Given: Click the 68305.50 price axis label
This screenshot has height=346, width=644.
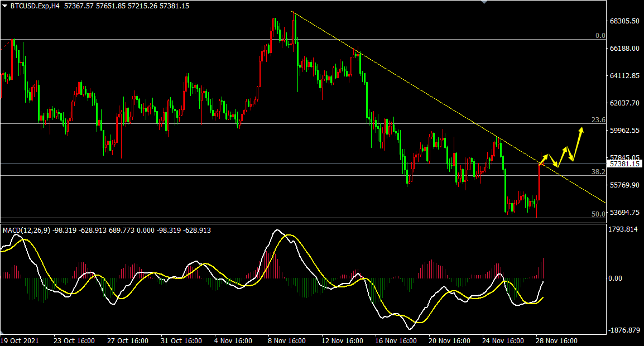Looking at the screenshot, I should (624, 21).
